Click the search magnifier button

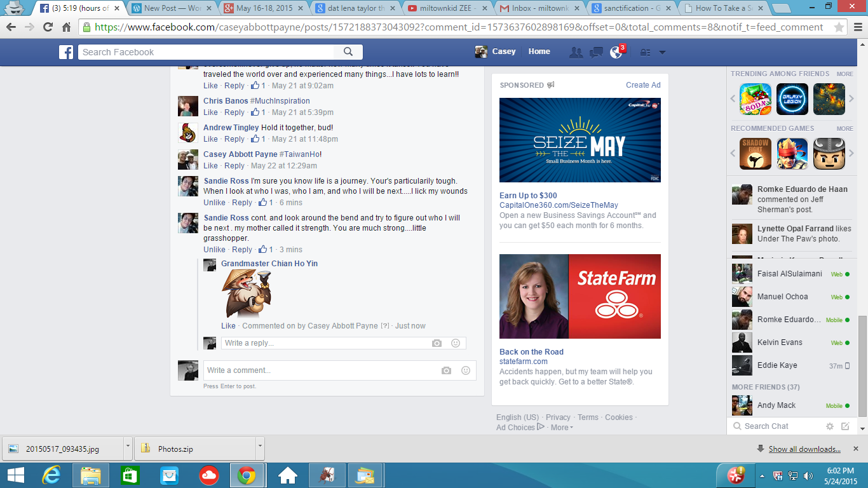tap(348, 52)
